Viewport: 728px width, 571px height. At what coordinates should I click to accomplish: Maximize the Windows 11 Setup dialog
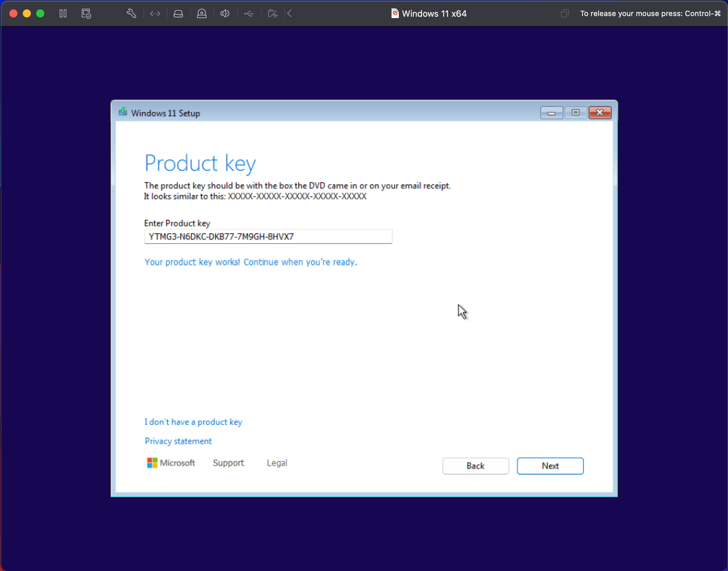pyautogui.click(x=575, y=113)
